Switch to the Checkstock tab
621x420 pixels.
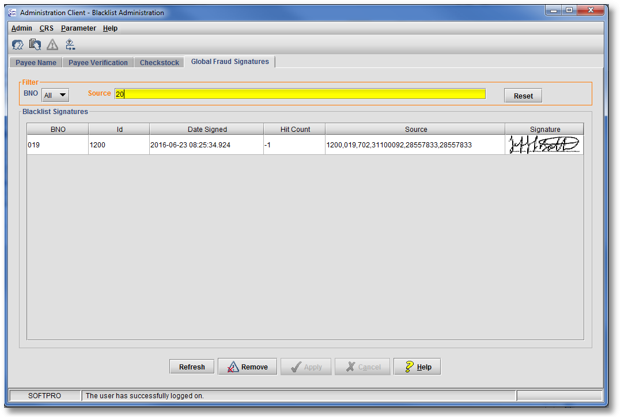159,63
